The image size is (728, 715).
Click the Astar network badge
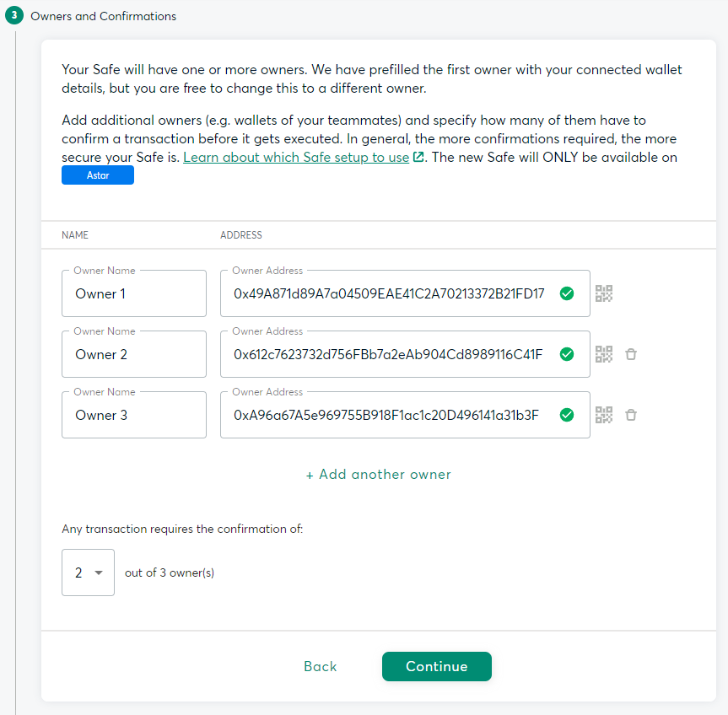click(98, 175)
